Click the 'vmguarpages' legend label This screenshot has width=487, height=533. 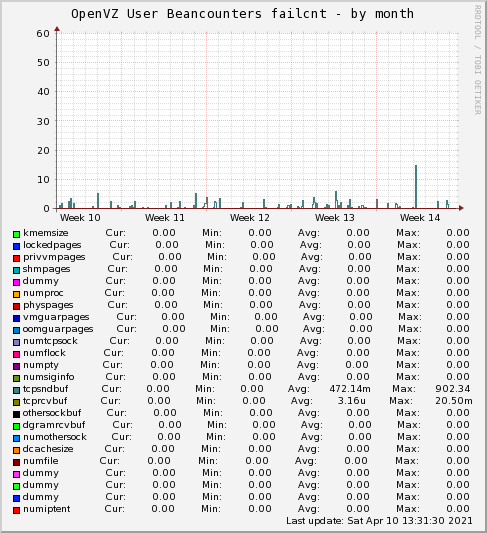click(56, 317)
